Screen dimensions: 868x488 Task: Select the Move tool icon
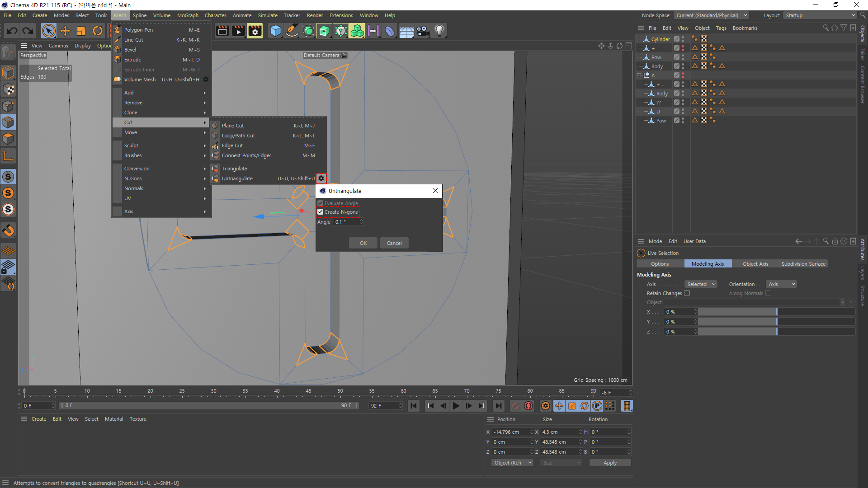click(65, 31)
